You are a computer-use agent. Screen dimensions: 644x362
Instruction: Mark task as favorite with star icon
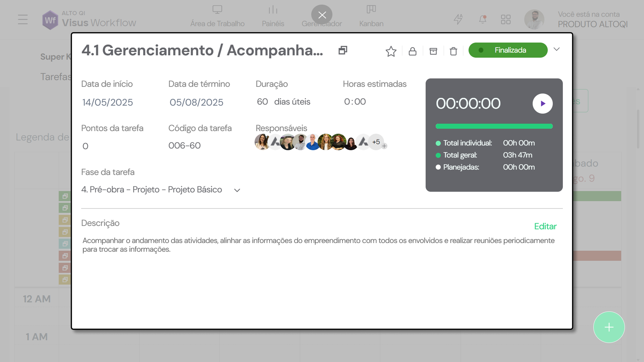(x=391, y=51)
